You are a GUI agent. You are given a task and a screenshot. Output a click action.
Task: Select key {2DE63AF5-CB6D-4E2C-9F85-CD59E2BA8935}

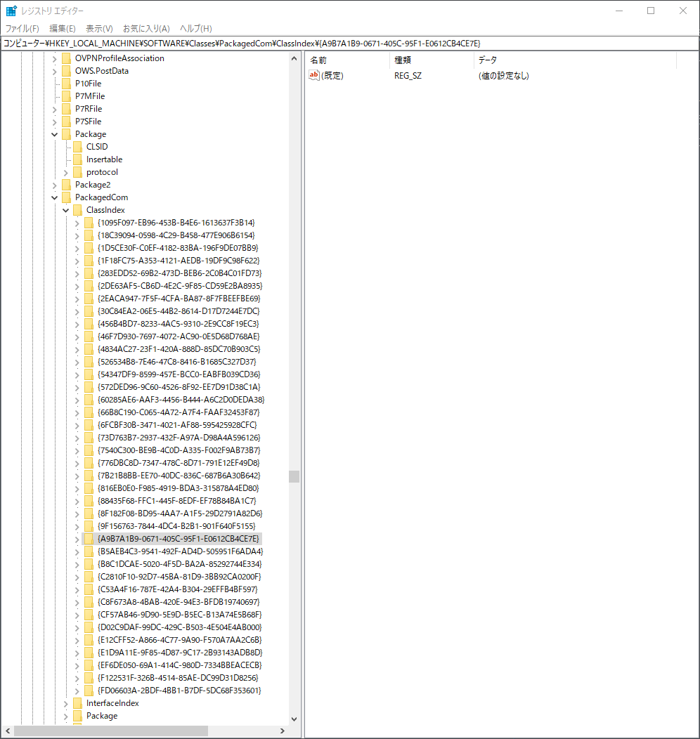[x=180, y=286]
